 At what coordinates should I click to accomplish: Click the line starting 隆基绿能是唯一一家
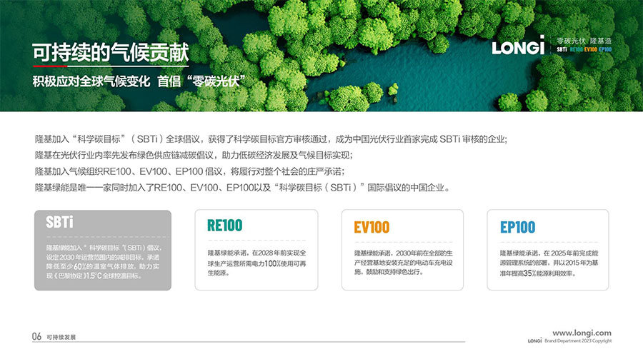[x=242, y=188]
